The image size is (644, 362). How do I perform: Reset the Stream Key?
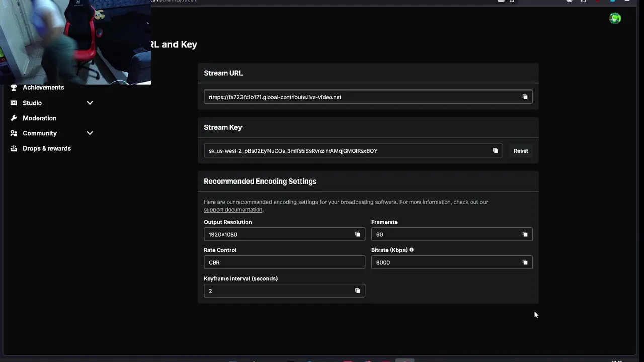[521, 151]
